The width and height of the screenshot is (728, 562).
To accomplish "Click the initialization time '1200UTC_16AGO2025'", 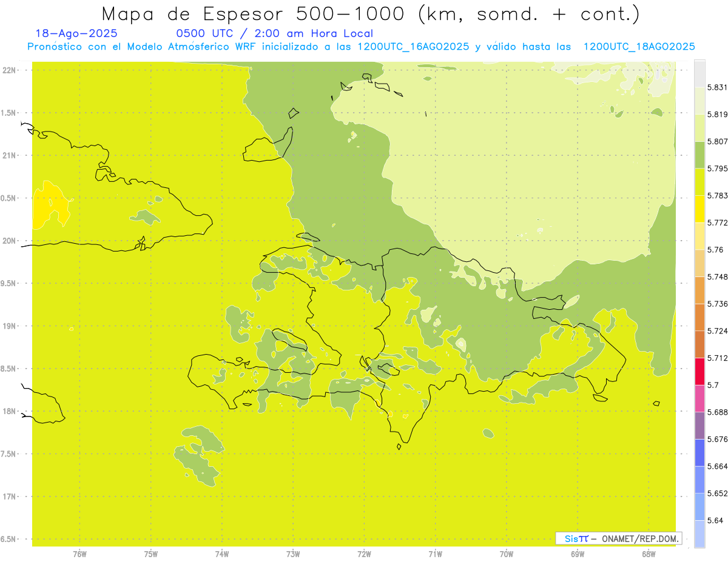I will click(x=413, y=47).
